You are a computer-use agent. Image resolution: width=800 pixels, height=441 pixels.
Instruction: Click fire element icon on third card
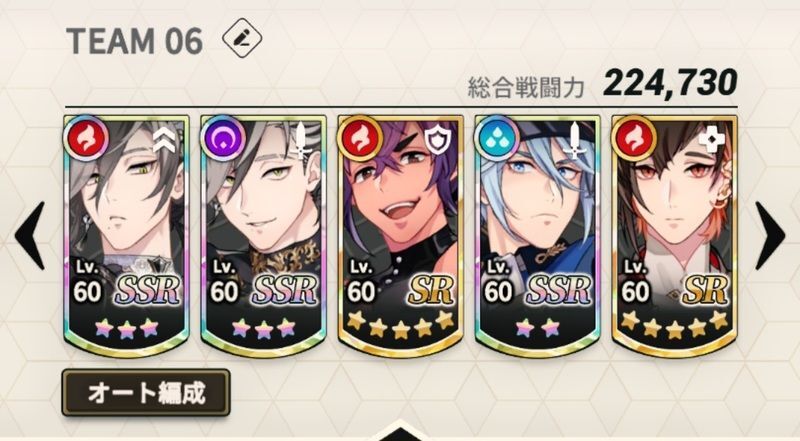(x=360, y=138)
